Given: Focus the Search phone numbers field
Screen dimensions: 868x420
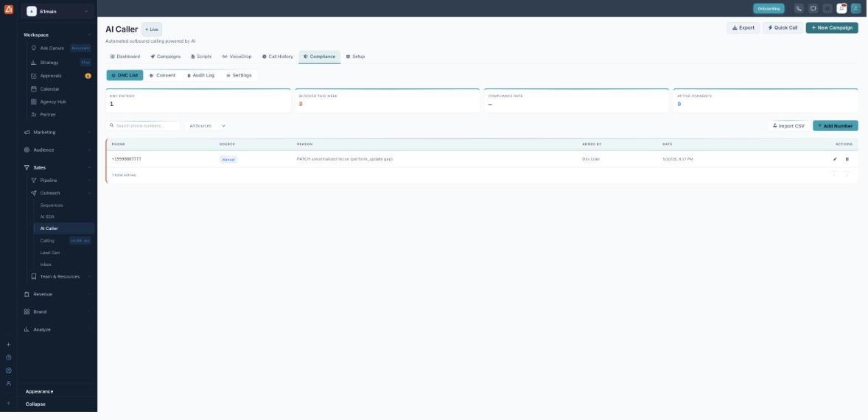Looking at the screenshot, I should pyautogui.click(x=144, y=126).
